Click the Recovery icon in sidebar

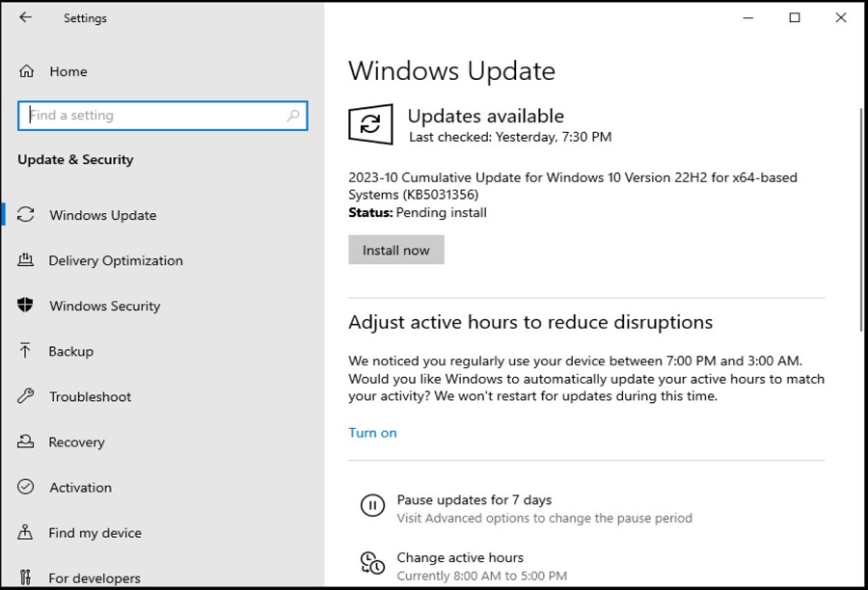click(25, 442)
